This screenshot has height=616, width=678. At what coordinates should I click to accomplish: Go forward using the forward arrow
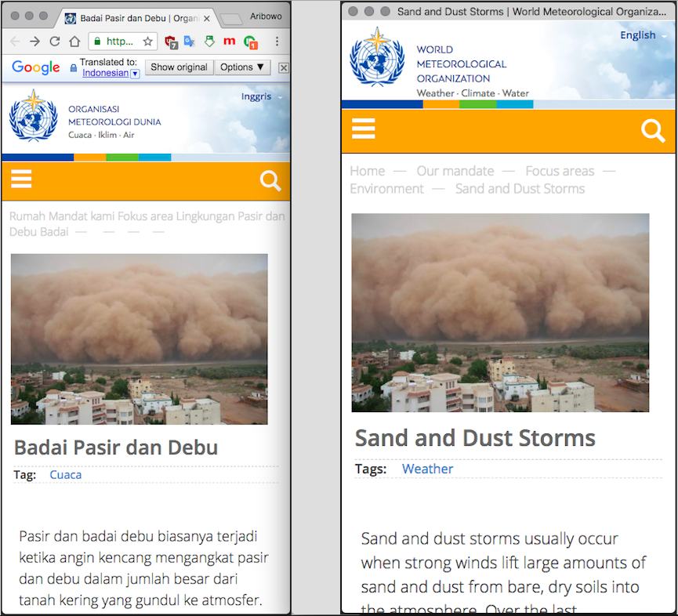pyautogui.click(x=34, y=42)
